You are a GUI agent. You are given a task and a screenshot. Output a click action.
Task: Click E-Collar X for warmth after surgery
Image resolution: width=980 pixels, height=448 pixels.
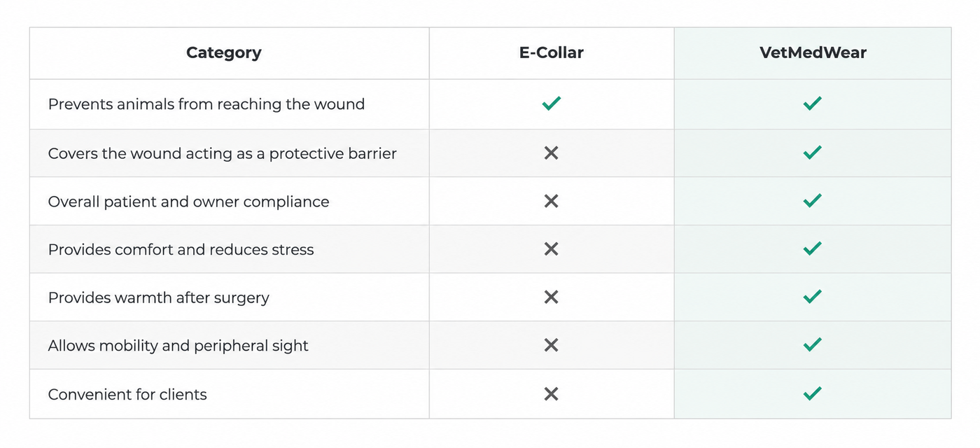[x=552, y=297]
